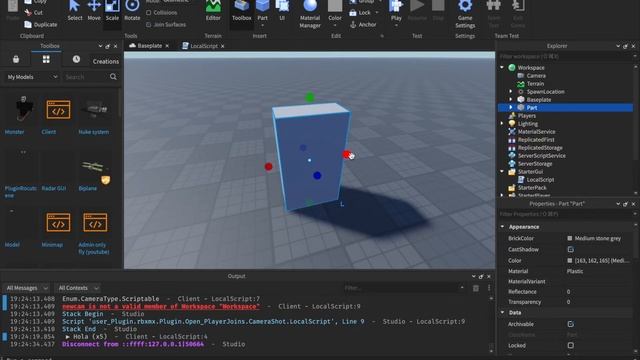Open the UI tool in ribbon
Screen dimensions: 640x360
tap(282, 11)
